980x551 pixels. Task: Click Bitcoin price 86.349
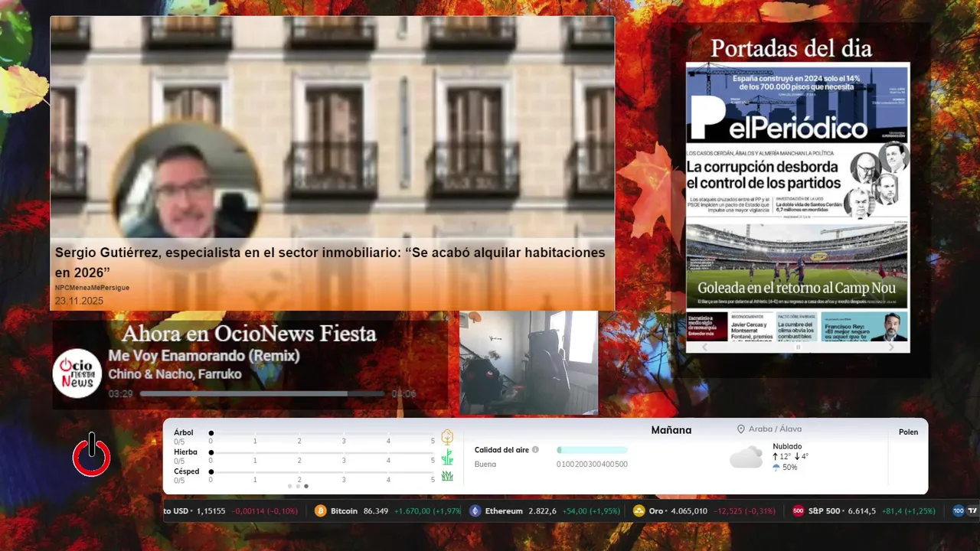[x=375, y=511]
